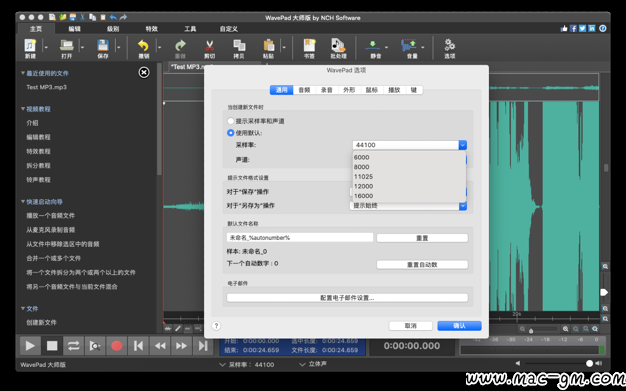Switch to the 鼠标 tab in options
Screen dimensions: 626x391
pyautogui.click(x=372, y=90)
